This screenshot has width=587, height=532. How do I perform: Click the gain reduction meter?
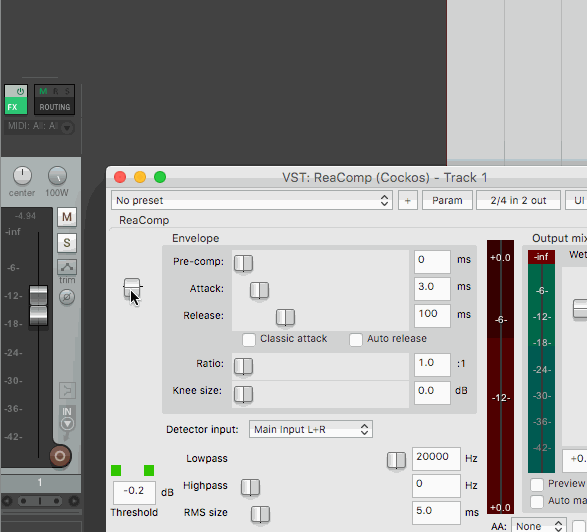pyautogui.click(x=500, y=377)
